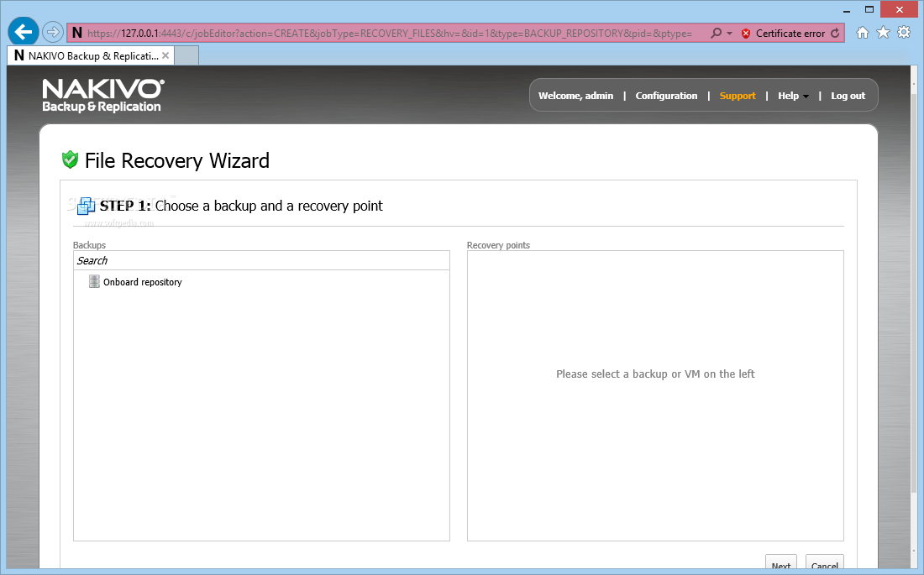
Task: Go back with the browser back arrow
Action: (x=24, y=32)
